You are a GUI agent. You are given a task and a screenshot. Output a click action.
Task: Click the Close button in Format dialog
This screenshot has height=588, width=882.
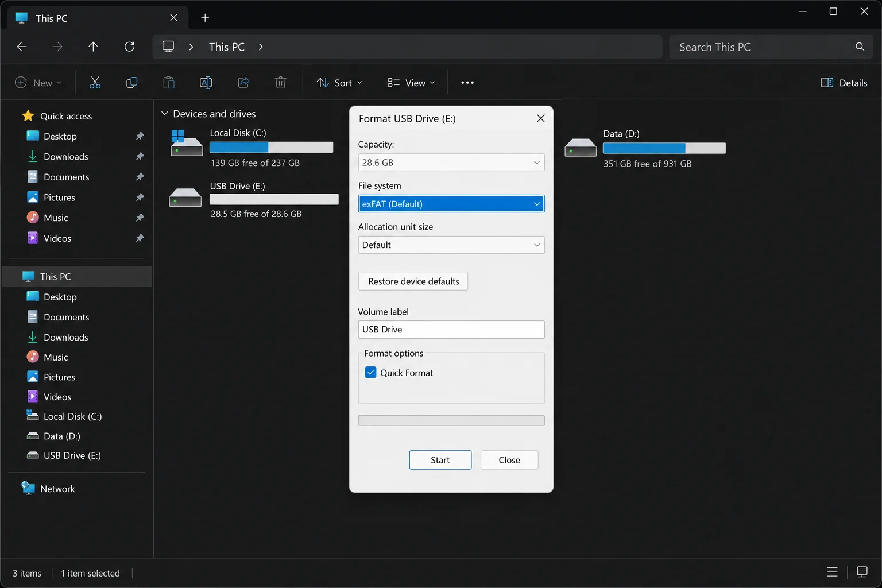tap(509, 460)
